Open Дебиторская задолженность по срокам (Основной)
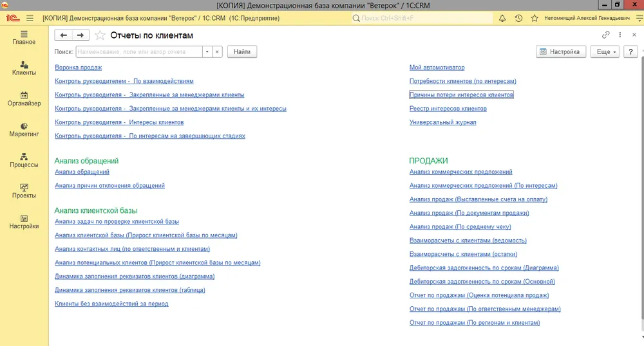644x346 pixels. click(482, 282)
